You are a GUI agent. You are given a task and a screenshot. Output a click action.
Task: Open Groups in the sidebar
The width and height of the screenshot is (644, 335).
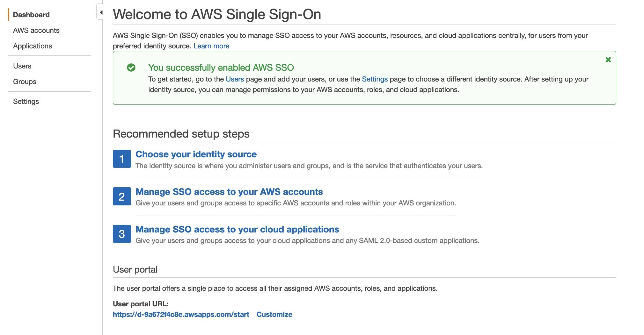[25, 82]
